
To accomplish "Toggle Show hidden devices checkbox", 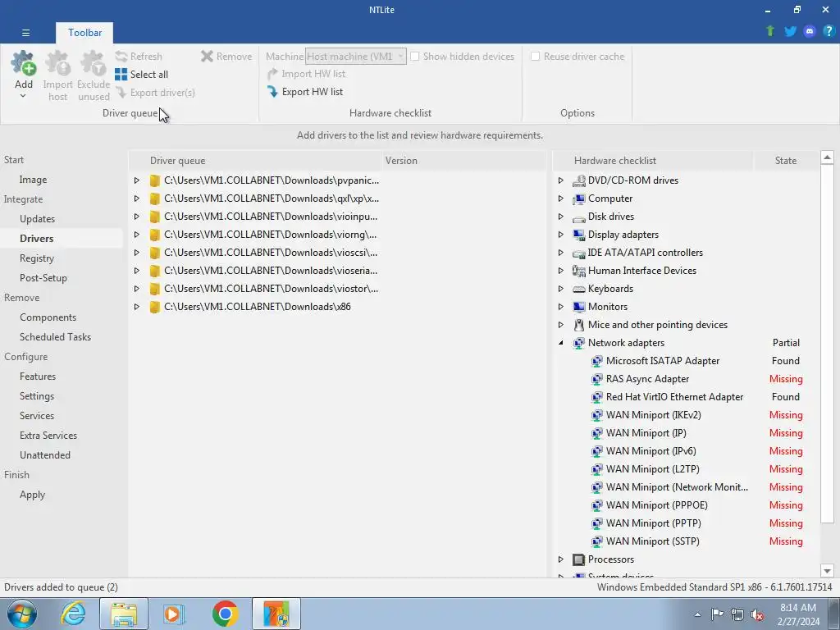I will (414, 57).
